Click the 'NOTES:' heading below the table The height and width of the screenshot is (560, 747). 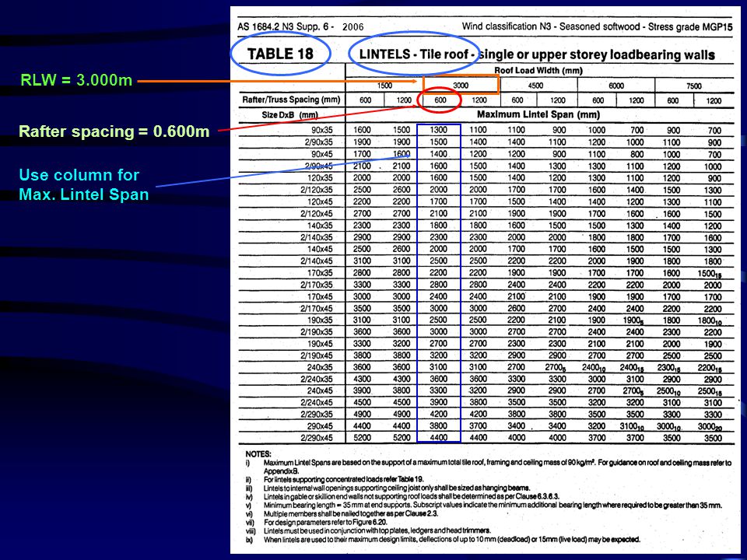click(258, 453)
